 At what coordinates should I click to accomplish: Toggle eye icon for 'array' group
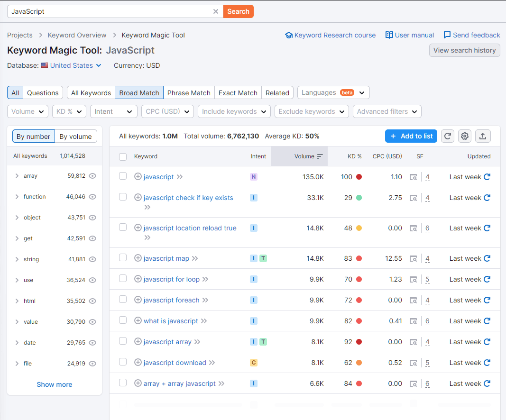coord(92,176)
